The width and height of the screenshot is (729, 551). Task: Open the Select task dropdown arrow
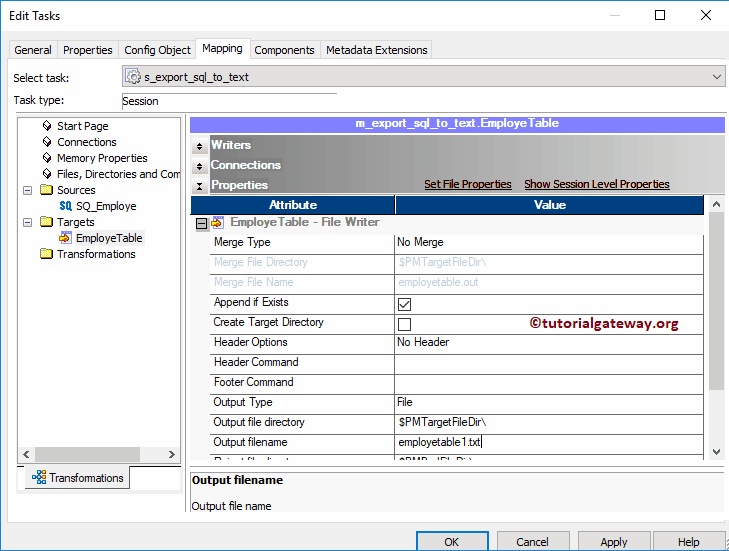point(716,77)
